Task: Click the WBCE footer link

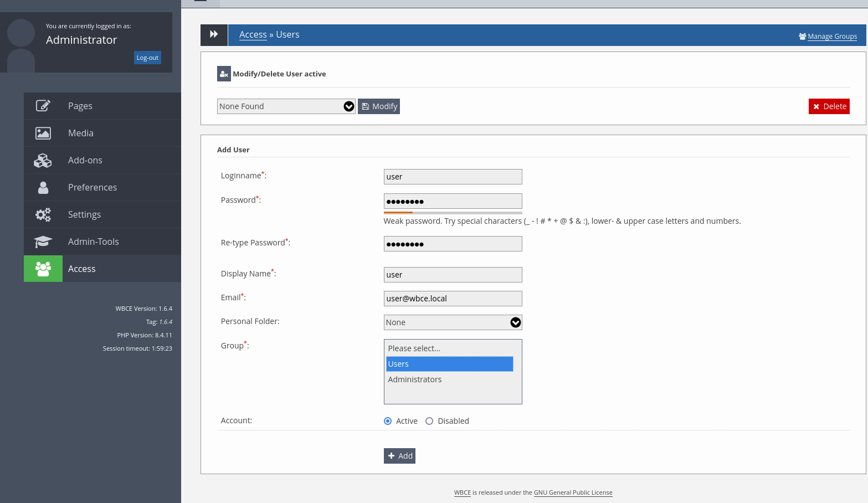Action: click(463, 492)
